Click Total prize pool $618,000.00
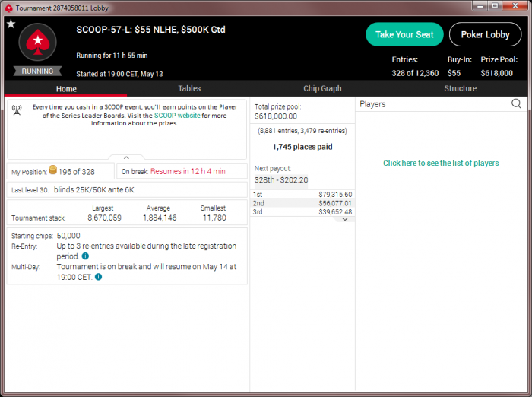532x397 pixels. pyautogui.click(x=278, y=111)
